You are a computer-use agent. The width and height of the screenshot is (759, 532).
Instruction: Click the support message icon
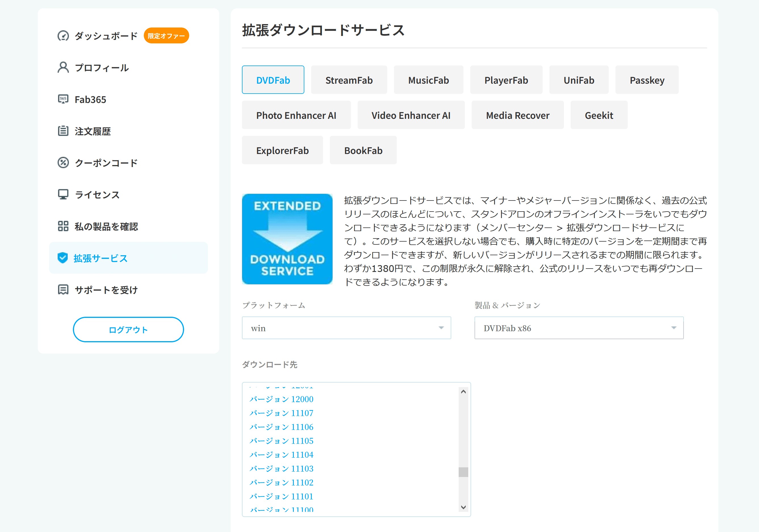(63, 290)
